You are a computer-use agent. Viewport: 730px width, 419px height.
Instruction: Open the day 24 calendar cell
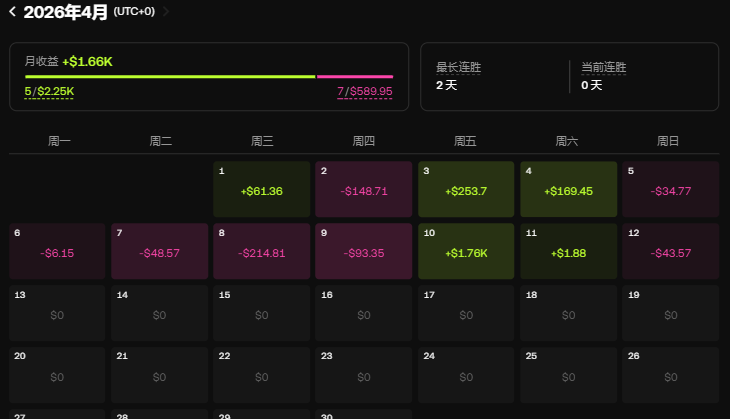[x=466, y=375]
